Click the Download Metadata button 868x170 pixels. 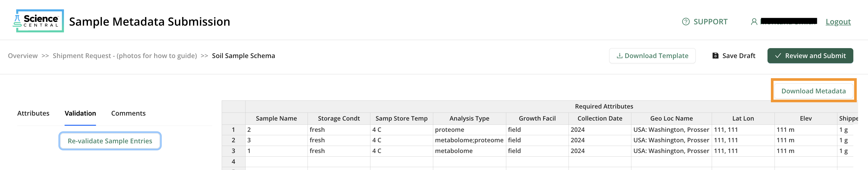[813, 91]
